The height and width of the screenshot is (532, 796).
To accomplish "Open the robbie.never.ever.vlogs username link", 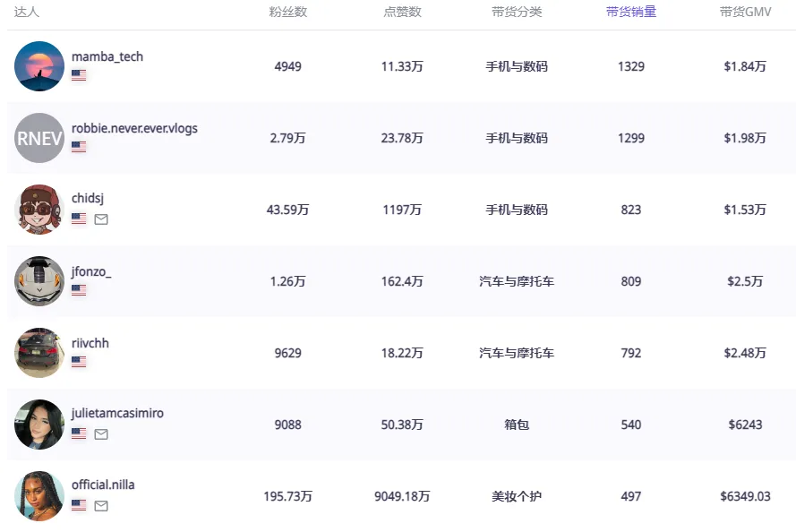I will 134,128.
